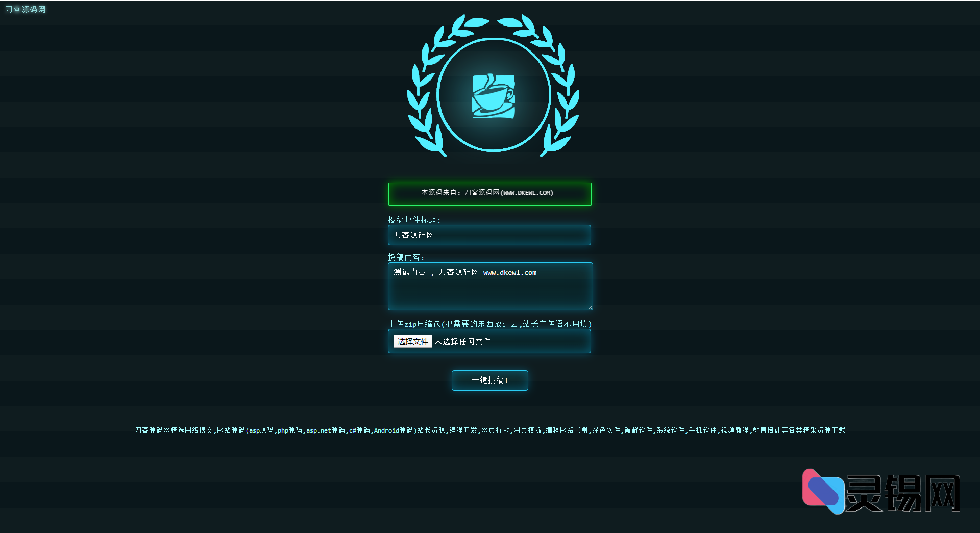Click the 投稿邮件标题 label
Viewport: 980px width, 533px height.
(x=414, y=220)
